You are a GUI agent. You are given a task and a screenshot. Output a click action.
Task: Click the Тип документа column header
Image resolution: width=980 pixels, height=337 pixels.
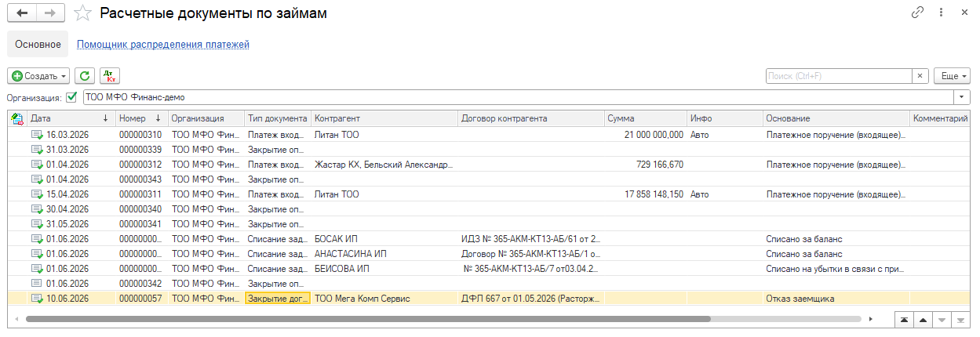278,118
